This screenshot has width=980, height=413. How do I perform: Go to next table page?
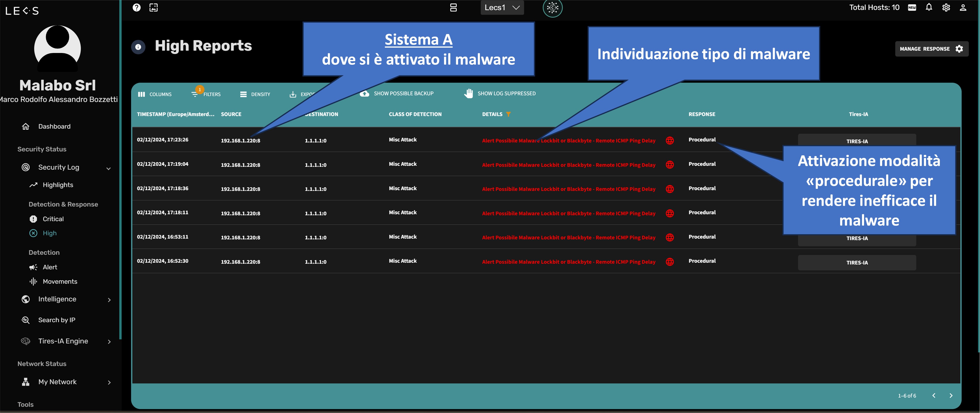point(951,395)
